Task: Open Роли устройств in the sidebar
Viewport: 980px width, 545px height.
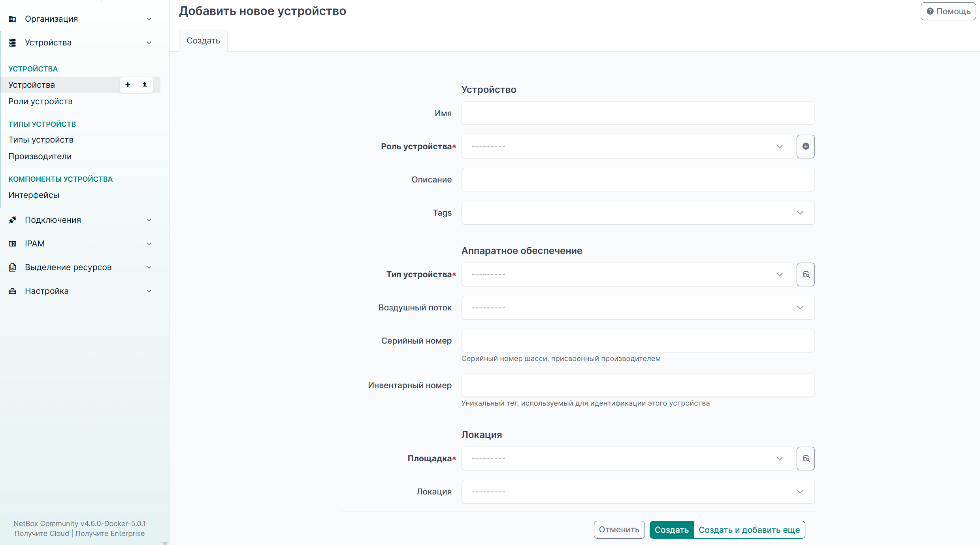Action: (x=40, y=101)
